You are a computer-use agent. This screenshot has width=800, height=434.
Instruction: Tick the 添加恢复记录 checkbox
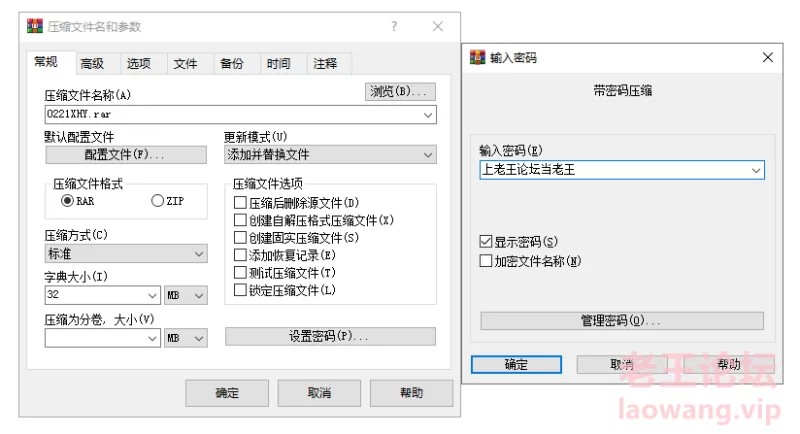pyautogui.click(x=240, y=255)
